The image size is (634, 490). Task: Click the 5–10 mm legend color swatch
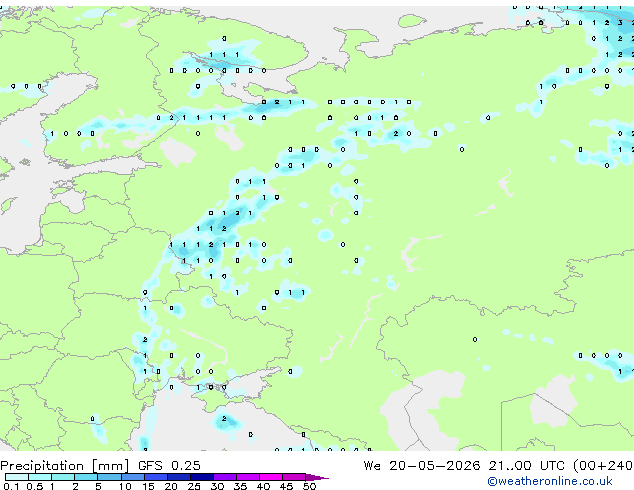point(109,477)
